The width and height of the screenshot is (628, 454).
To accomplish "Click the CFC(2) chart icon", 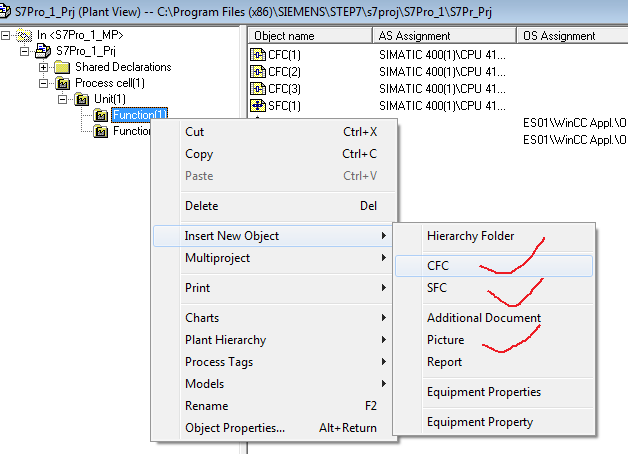I will point(258,71).
